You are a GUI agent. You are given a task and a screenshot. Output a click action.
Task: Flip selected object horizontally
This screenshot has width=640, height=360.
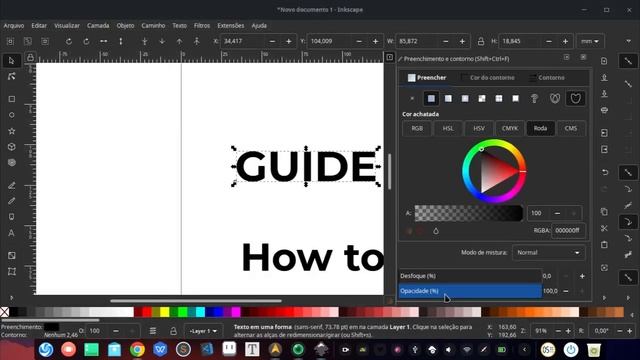[104, 41]
